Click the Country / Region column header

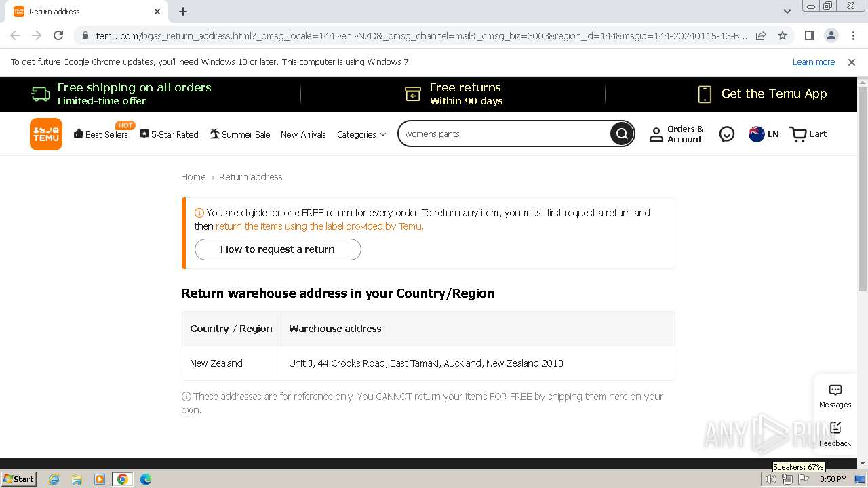click(x=231, y=329)
